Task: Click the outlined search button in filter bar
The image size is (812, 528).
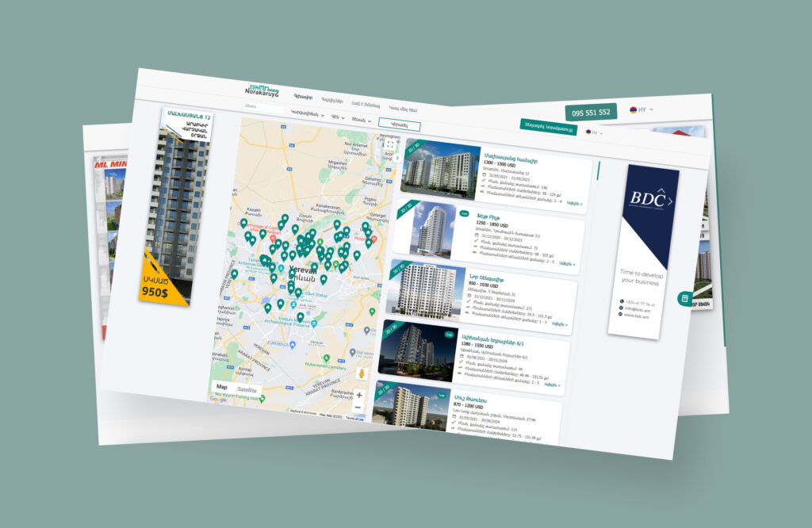Action: (x=400, y=124)
